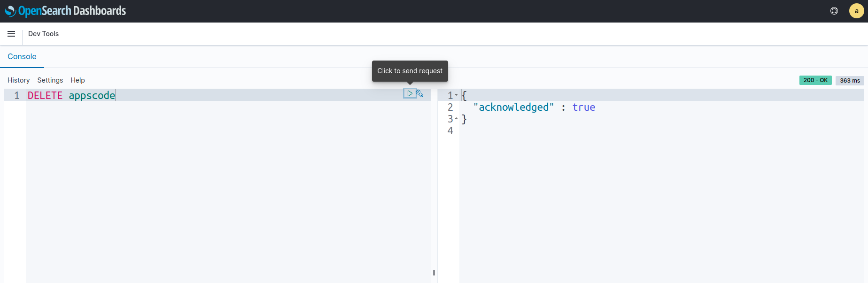Open the help menu icon in header

tap(834, 11)
